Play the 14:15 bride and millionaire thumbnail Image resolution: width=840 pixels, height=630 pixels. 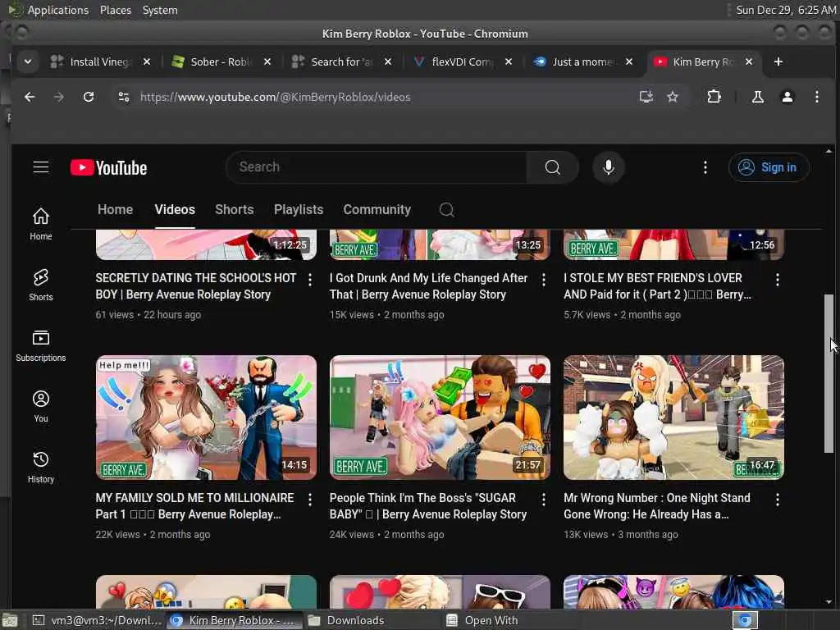[206, 418]
